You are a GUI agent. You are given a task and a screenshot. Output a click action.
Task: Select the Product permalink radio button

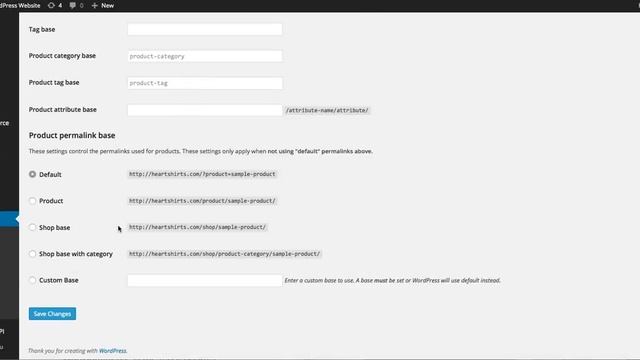pyautogui.click(x=32, y=201)
